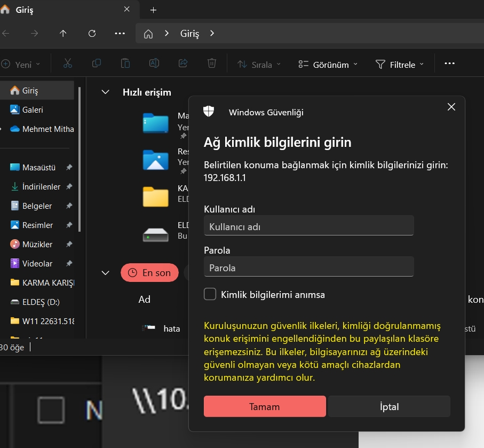Image resolution: width=484 pixels, height=448 pixels.
Task: Open the Filtrele filter dropdown
Action: 400,65
